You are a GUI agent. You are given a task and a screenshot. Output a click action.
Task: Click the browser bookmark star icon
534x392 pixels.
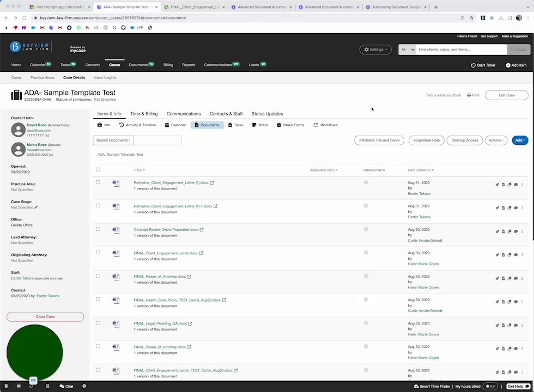click(472, 18)
